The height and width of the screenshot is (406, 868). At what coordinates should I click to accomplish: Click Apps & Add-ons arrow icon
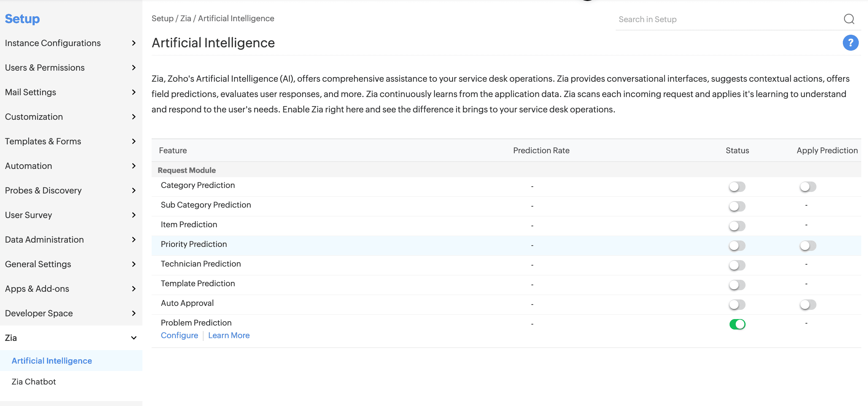[134, 289]
